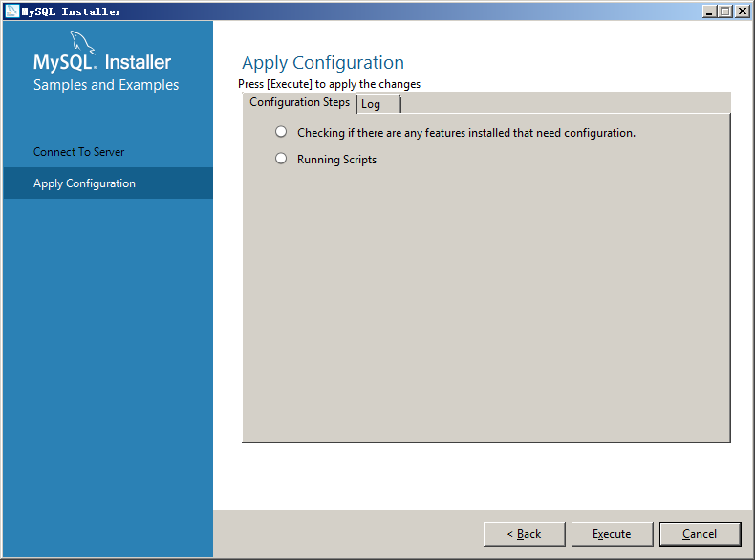
Task: Click the Execute button
Action: [x=612, y=534]
